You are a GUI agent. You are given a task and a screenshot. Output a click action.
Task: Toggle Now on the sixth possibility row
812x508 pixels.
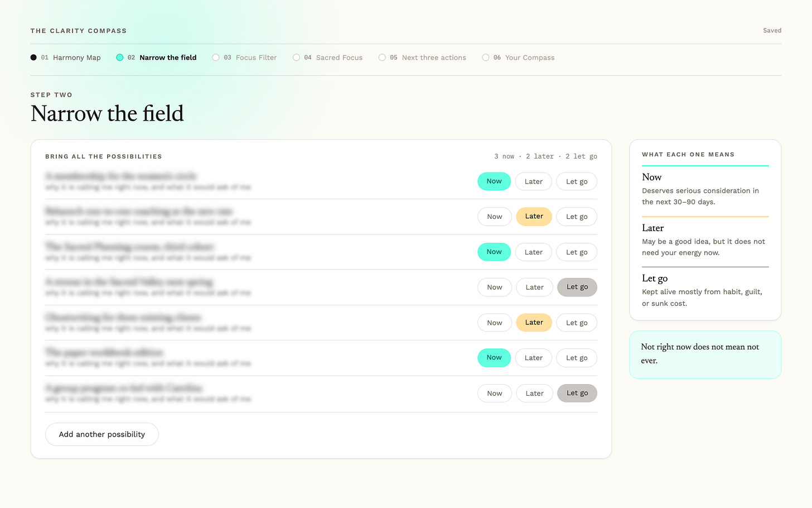tap(494, 358)
